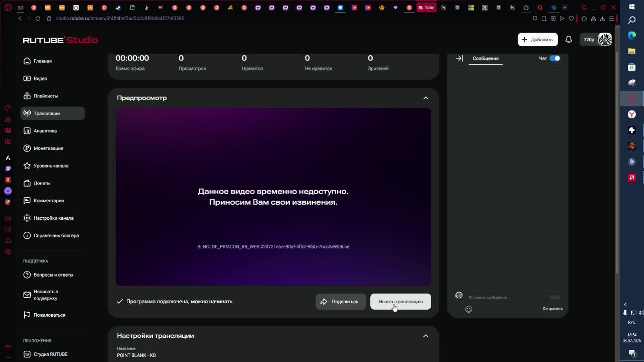
Task: Click the Twitch icon in Opera sidebar
Action: (x=8, y=169)
